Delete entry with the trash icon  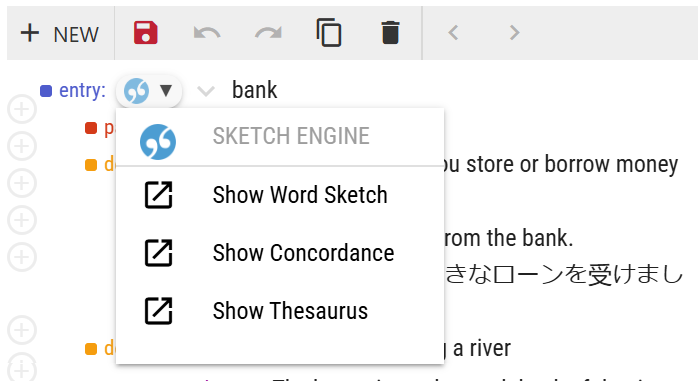click(x=390, y=32)
